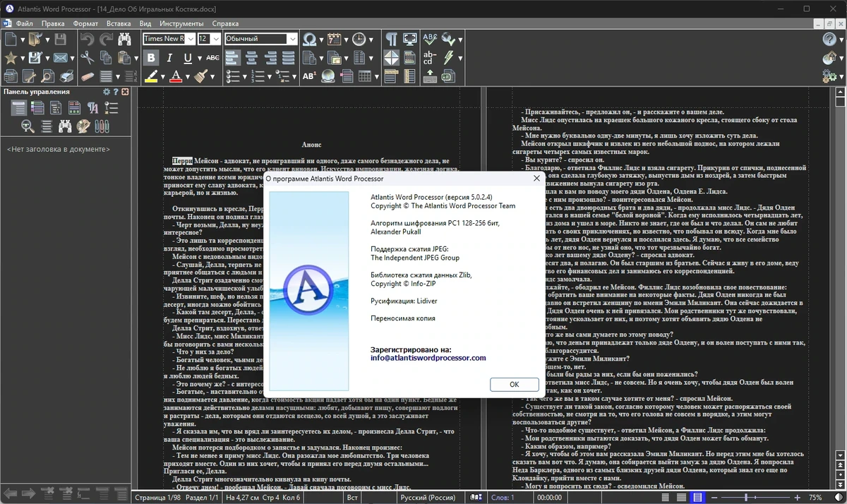847x504 pixels.
Task: Click the Format painter brush icon
Action: tap(200, 76)
